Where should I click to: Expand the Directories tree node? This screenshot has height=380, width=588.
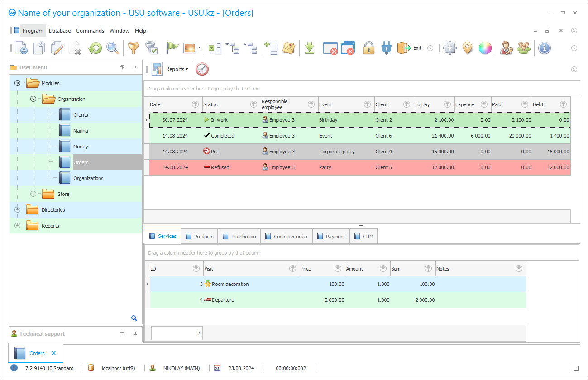[17, 209]
